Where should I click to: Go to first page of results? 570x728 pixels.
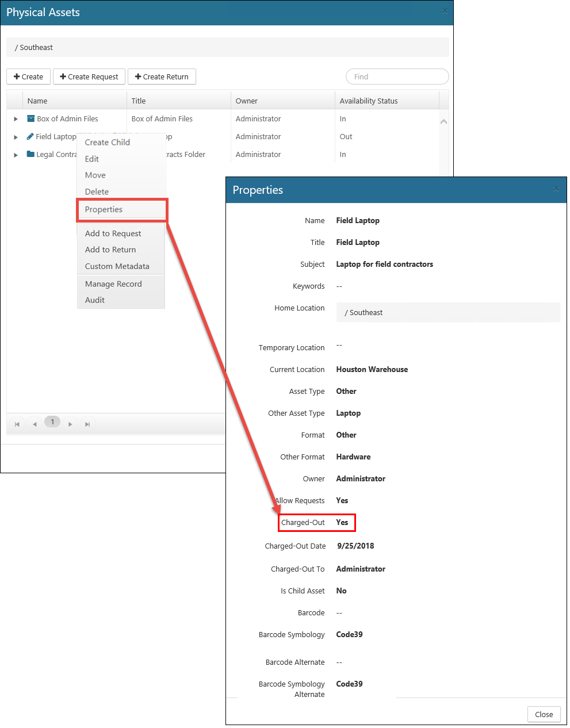[x=17, y=424]
